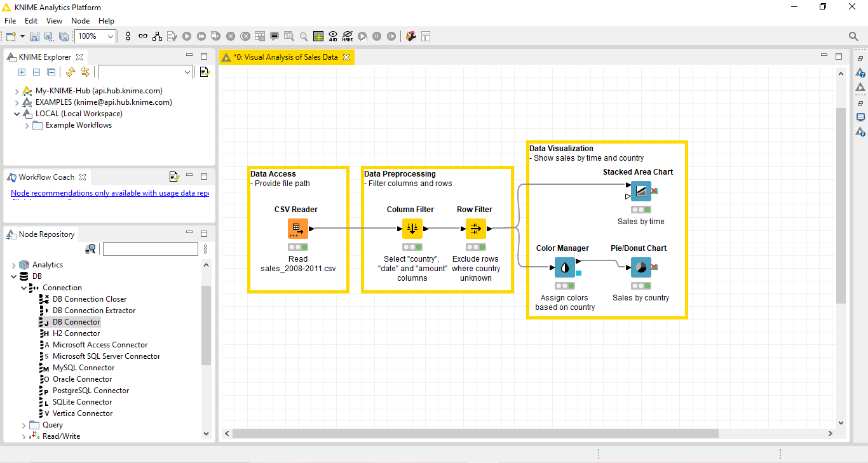Toggle the traffic light status under CSV Reader
868x463 pixels.
click(x=297, y=246)
